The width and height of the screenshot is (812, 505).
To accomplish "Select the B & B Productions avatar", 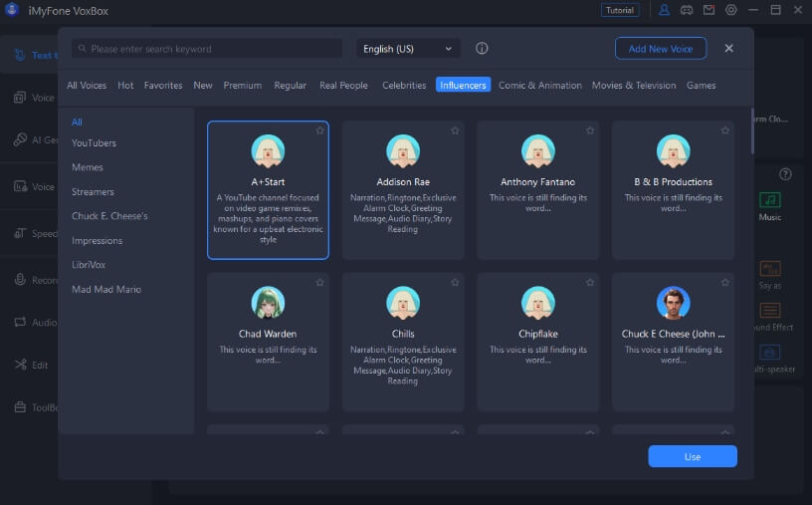I will click(674, 151).
